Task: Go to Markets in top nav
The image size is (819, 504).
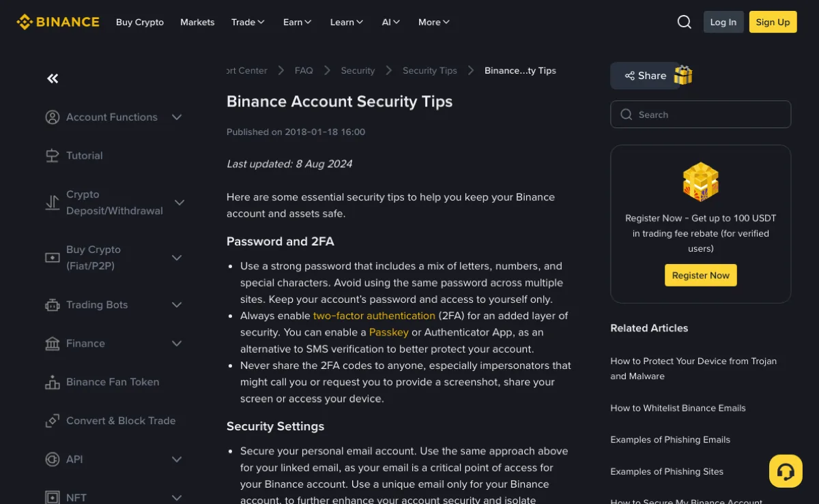Action: pos(197,22)
